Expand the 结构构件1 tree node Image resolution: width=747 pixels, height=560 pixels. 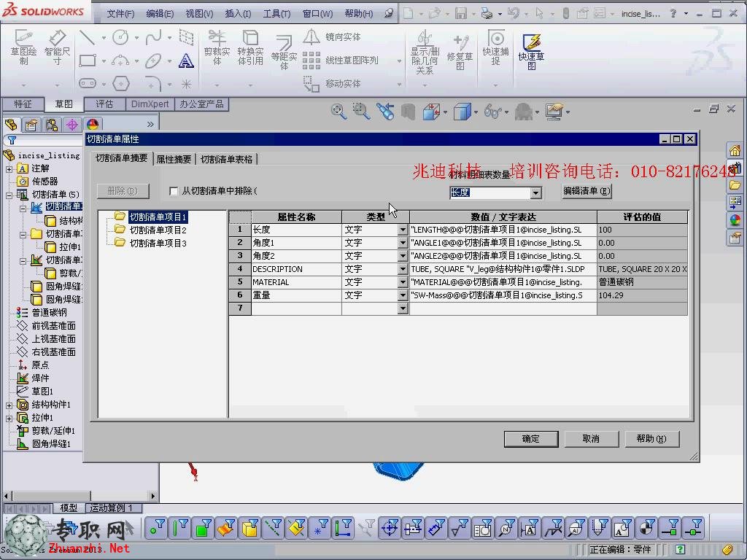click(x=9, y=405)
